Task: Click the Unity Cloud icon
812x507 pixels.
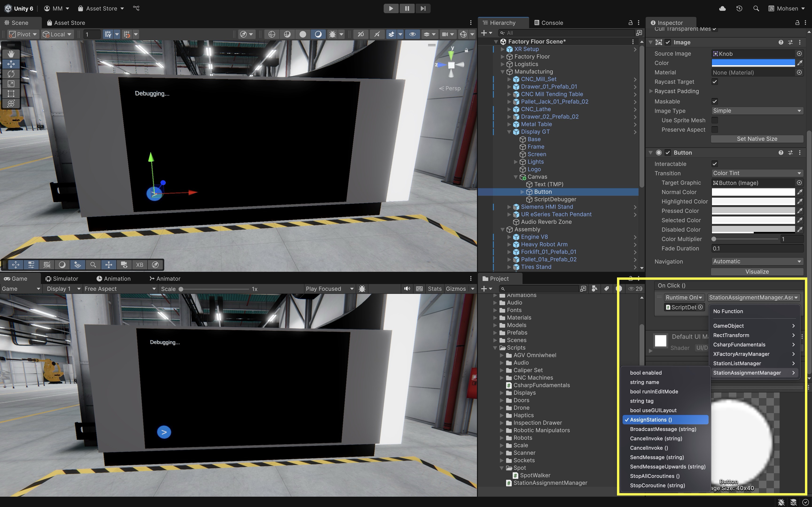Action: (722, 8)
